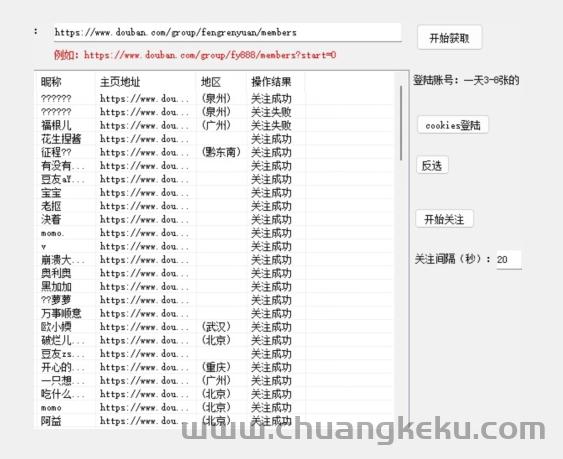This screenshot has width=563, height=459.
Task: Click the 开始关注 button
Action: (444, 219)
